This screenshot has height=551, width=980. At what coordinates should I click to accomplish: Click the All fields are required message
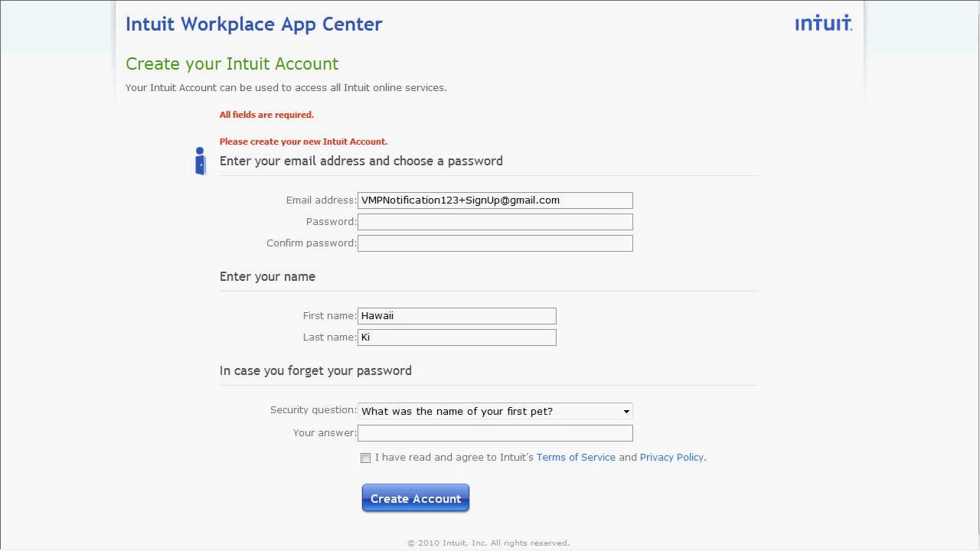266,115
